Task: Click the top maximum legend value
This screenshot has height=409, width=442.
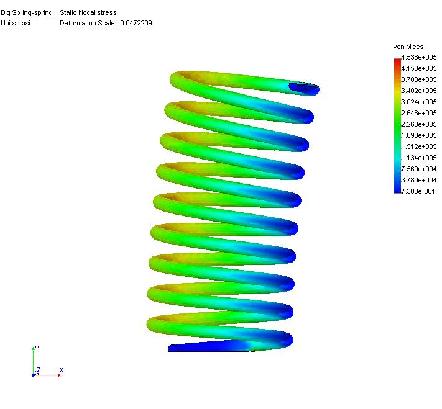Action: pos(419,58)
